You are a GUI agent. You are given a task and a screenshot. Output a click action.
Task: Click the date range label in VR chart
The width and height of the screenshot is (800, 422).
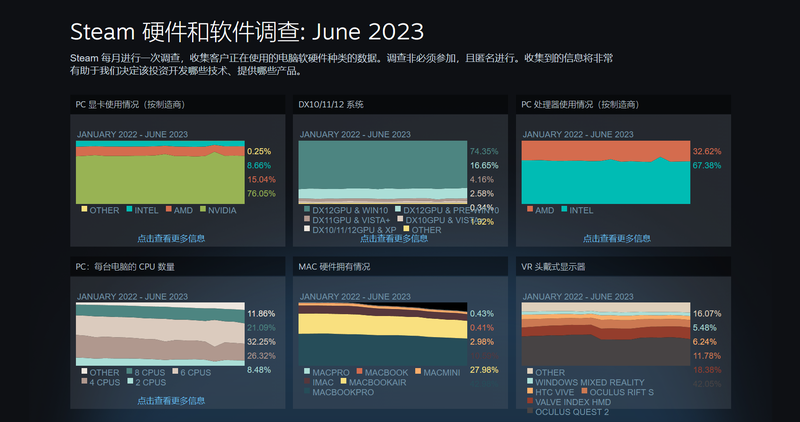(578, 296)
